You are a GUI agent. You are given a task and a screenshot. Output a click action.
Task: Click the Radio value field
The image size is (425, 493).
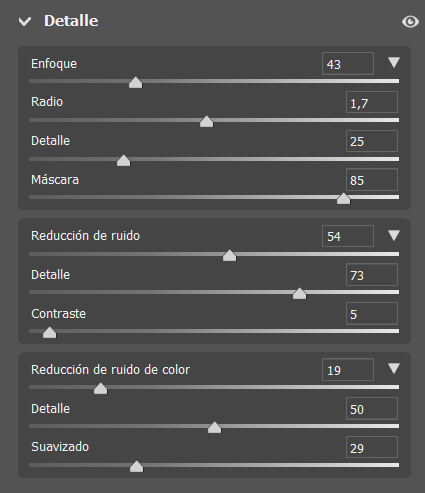372,102
